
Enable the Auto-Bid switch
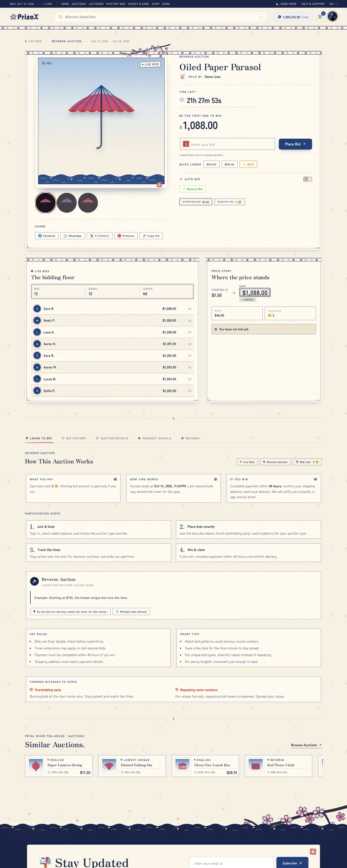tap(307, 179)
